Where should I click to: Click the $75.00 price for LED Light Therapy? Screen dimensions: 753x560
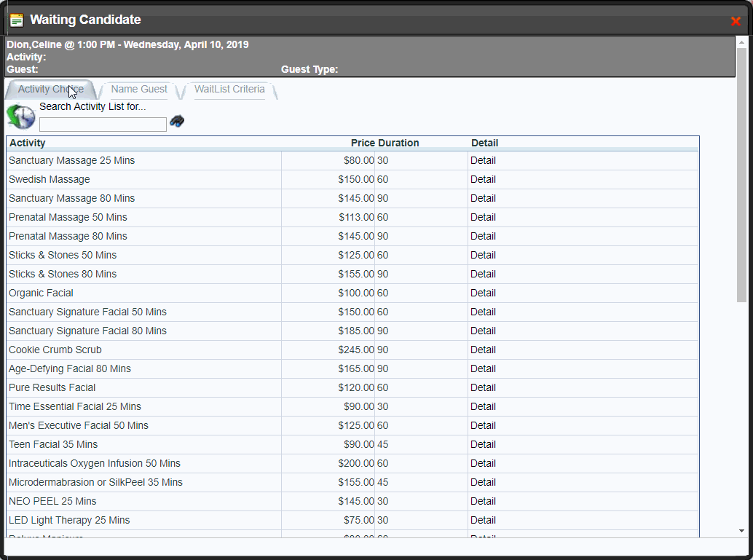click(x=359, y=520)
